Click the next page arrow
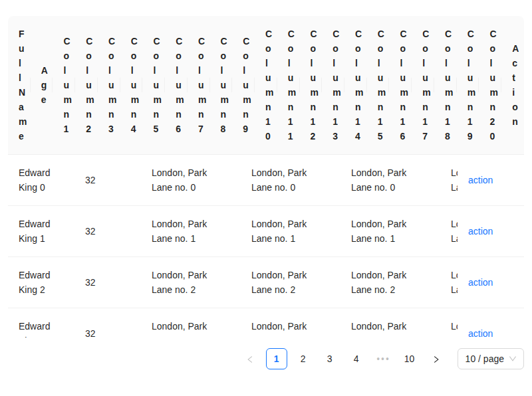The width and height of the screenshot is (532, 396). tap(436, 359)
